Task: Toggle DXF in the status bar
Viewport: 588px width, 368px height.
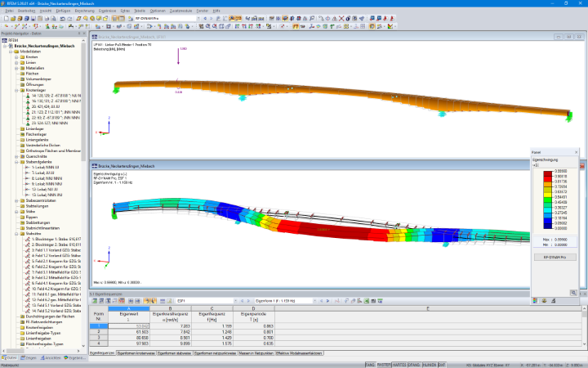Action: pyautogui.click(x=442, y=365)
